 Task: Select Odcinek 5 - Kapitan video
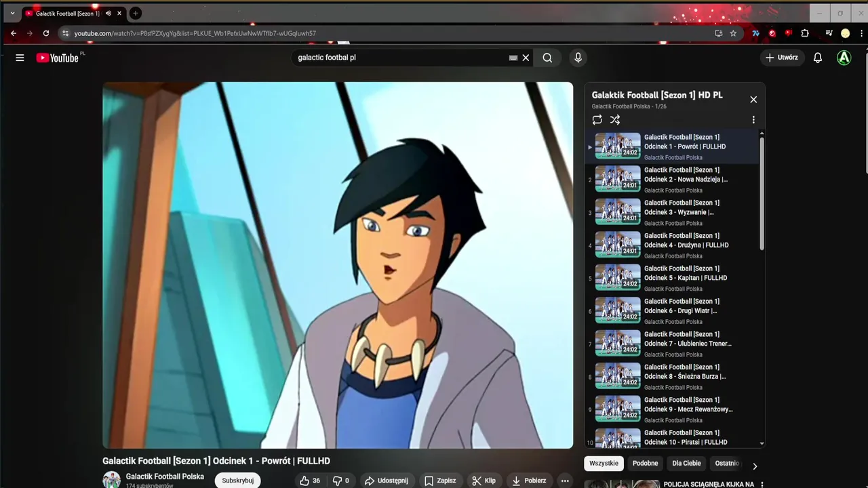tap(671, 279)
